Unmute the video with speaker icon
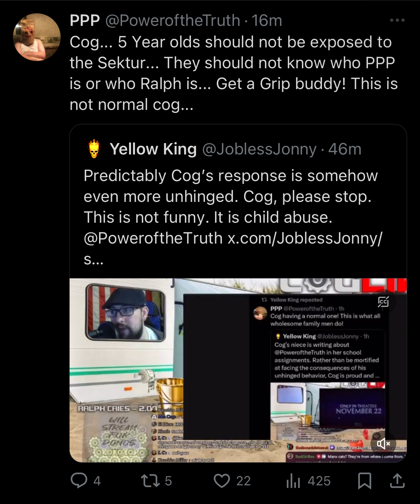Image resolution: width=420 pixels, height=504 pixels. click(383, 444)
